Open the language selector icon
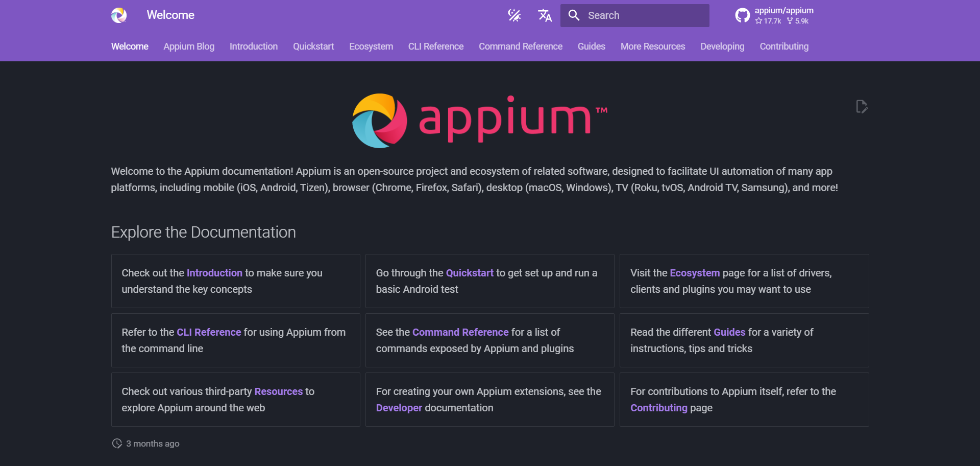The image size is (980, 466). (545, 15)
